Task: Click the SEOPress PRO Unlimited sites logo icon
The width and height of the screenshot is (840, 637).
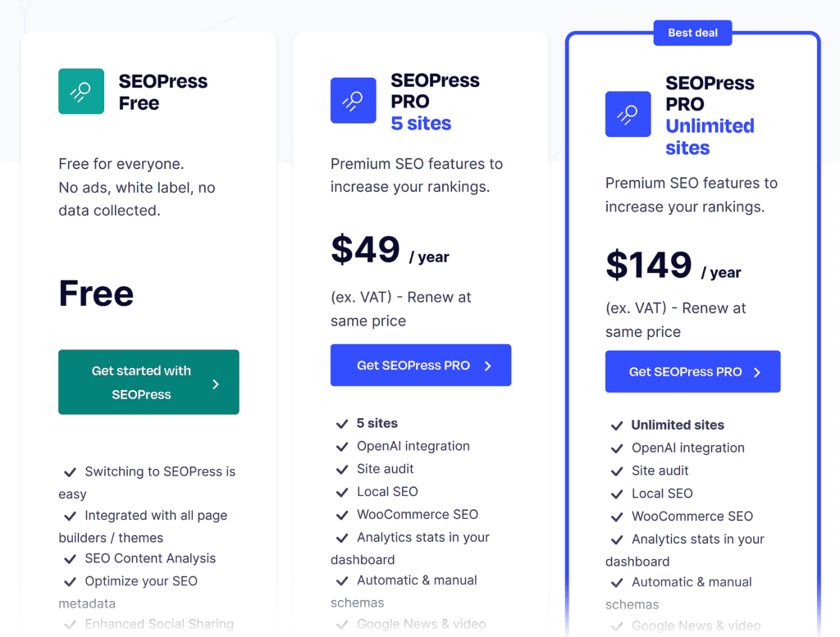Action: coord(628,114)
